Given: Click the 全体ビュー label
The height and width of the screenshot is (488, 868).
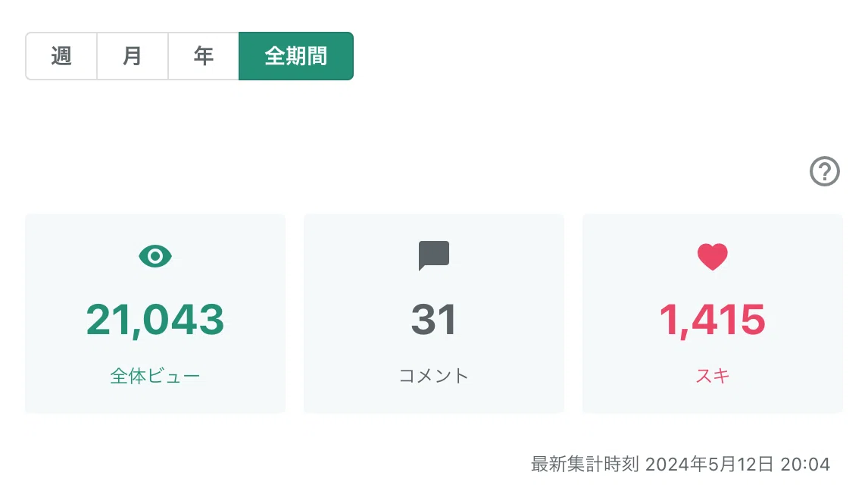Looking at the screenshot, I should click(x=155, y=376).
